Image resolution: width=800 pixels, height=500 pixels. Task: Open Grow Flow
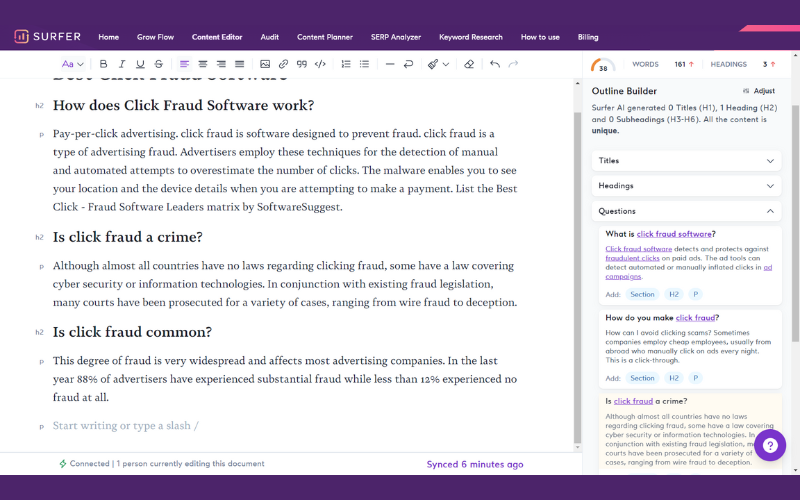[x=155, y=37]
